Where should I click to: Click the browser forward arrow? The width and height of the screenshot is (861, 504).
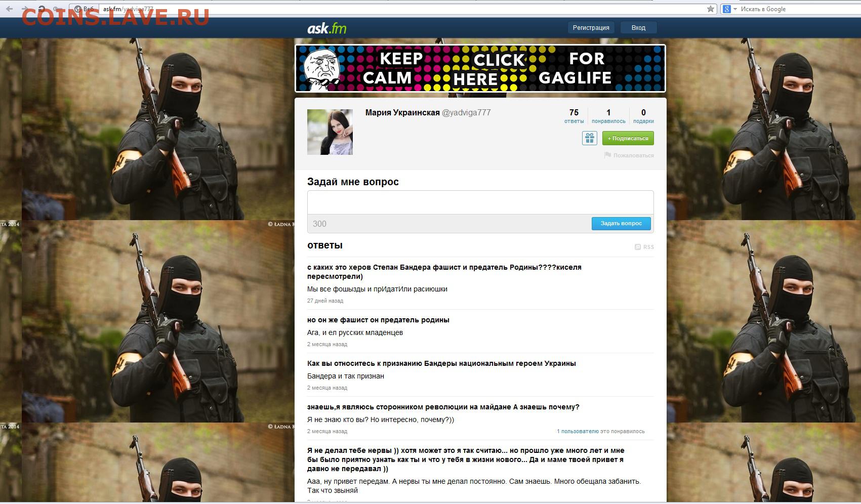click(24, 9)
